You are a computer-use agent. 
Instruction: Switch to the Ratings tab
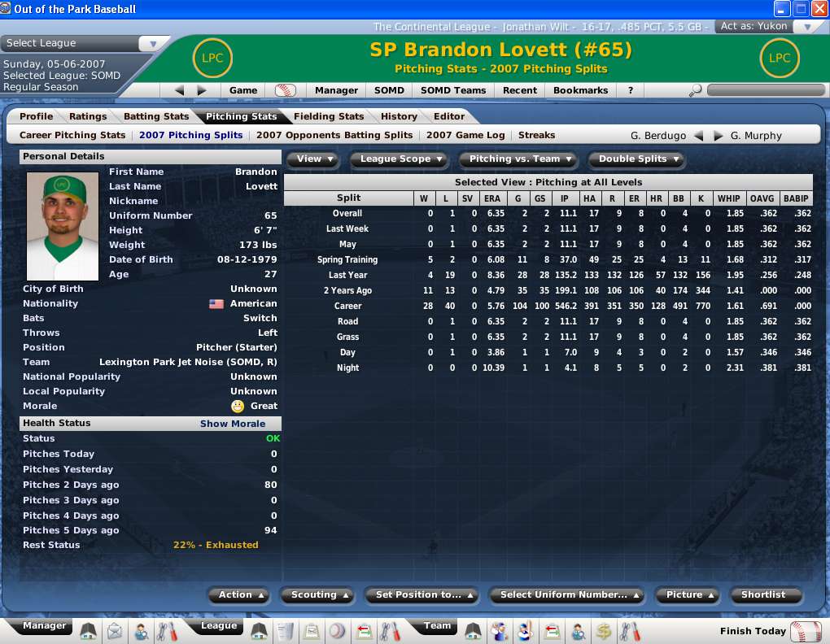point(88,116)
